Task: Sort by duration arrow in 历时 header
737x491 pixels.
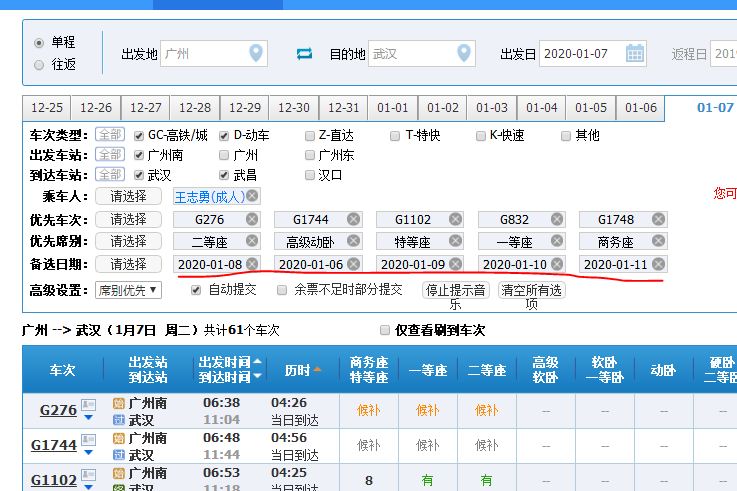Action: click(317, 370)
